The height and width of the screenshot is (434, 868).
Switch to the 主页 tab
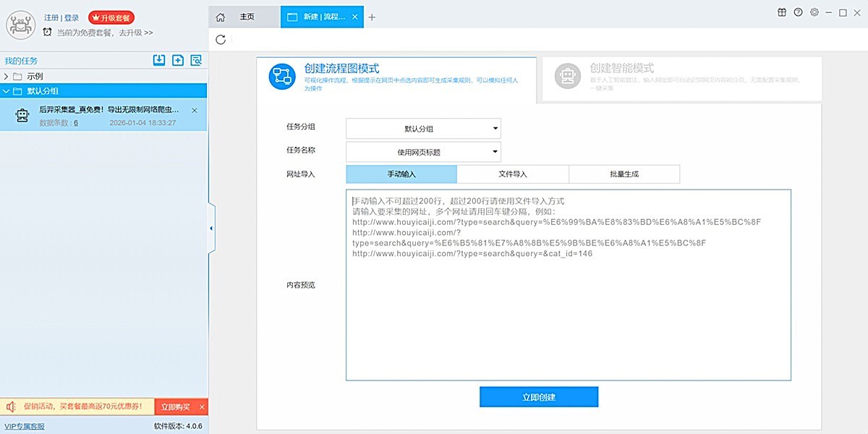tap(244, 17)
